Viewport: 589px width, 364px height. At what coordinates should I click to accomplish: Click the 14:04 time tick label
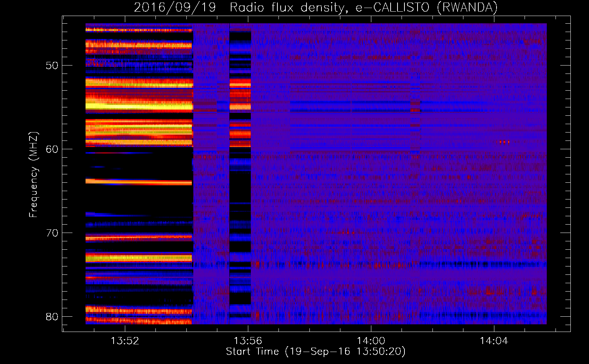click(494, 341)
